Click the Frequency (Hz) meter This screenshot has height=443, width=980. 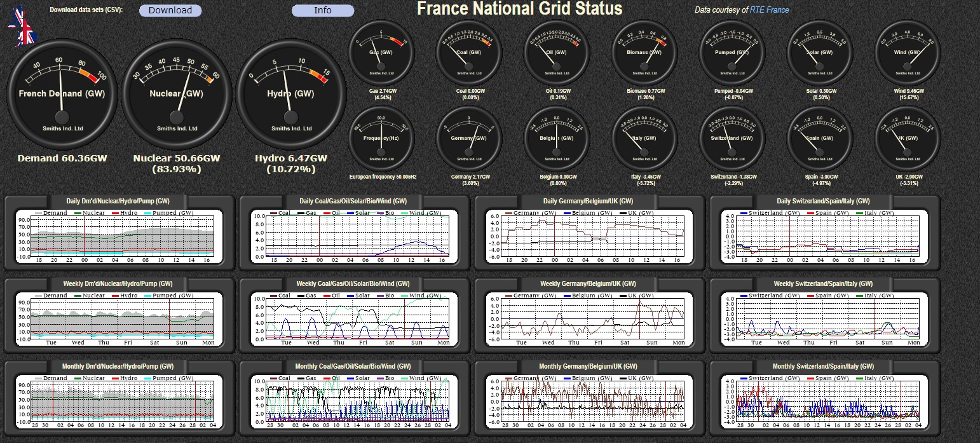(x=381, y=138)
